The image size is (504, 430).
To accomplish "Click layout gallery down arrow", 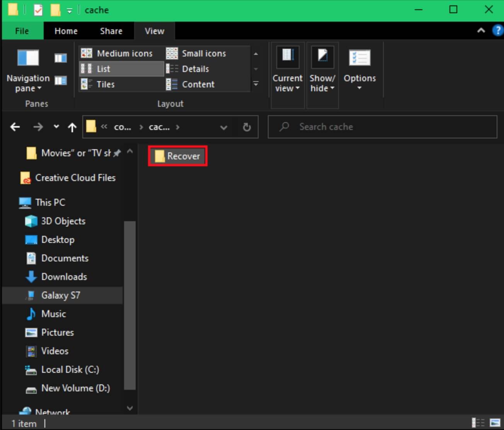I will click(x=256, y=69).
